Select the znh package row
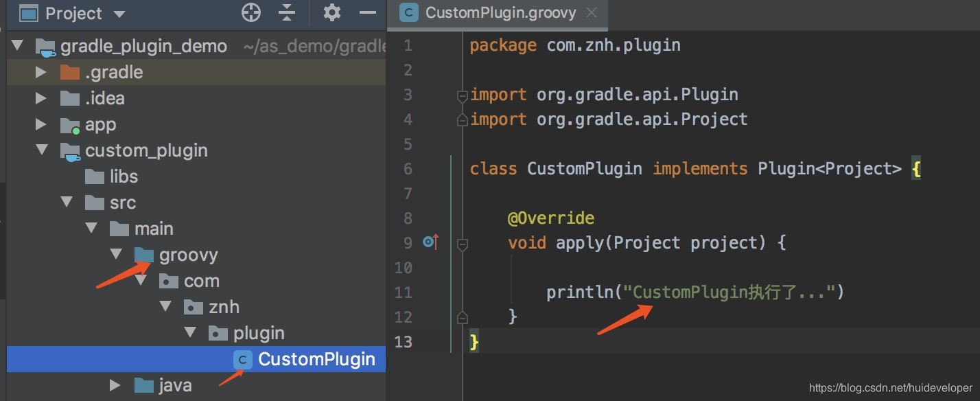Viewport: 980px width, 401px height. 196,307
